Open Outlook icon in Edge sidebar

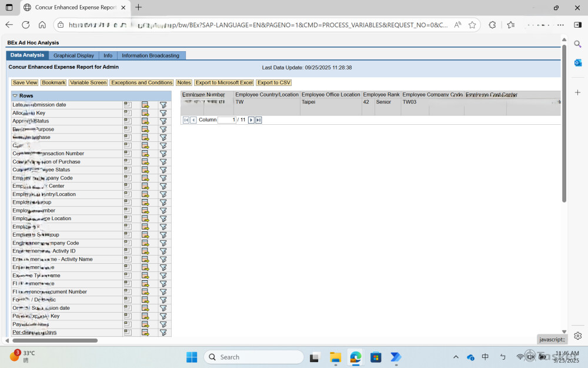click(x=577, y=63)
